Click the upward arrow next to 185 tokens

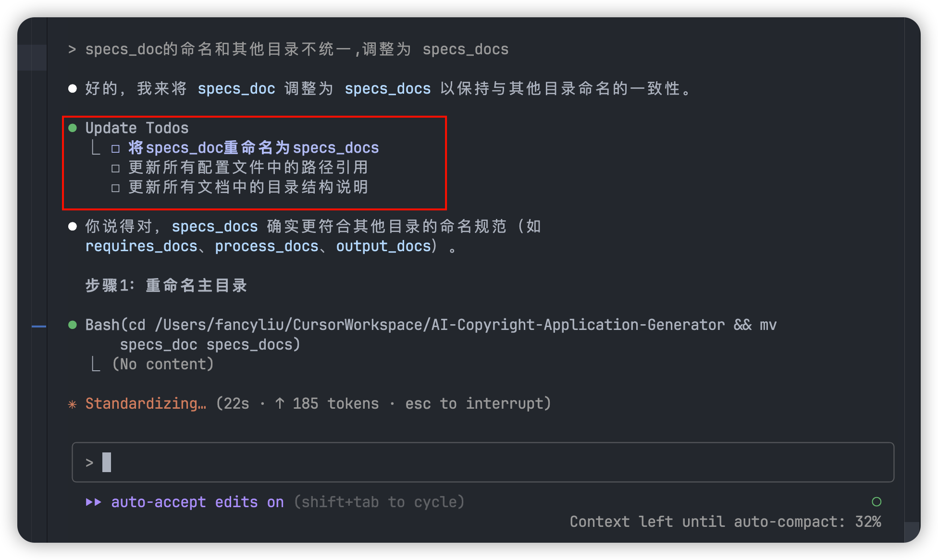pyautogui.click(x=280, y=403)
